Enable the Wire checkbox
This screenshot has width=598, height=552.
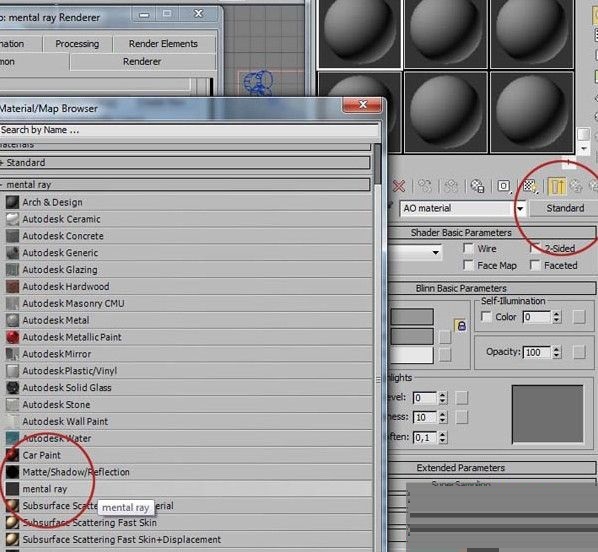pyautogui.click(x=468, y=248)
